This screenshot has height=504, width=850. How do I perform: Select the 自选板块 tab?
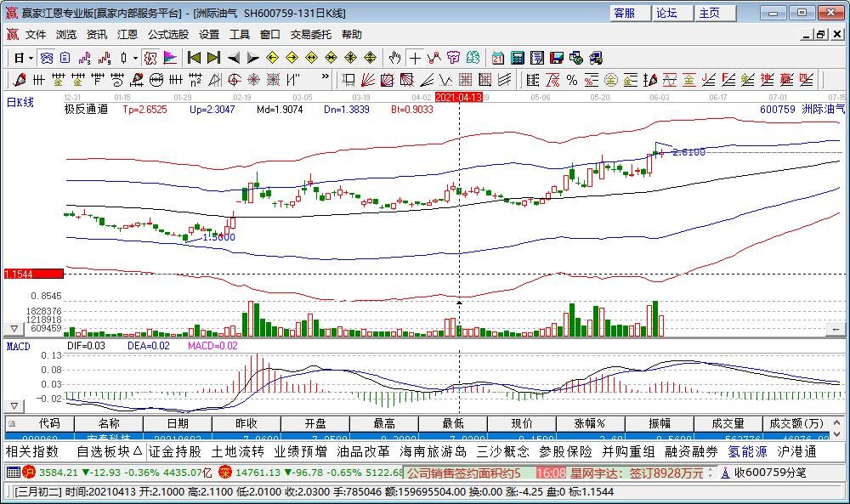coord(109,451)
